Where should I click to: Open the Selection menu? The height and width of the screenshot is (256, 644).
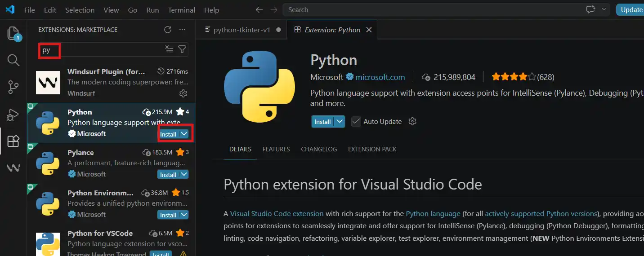coord(80,10)
